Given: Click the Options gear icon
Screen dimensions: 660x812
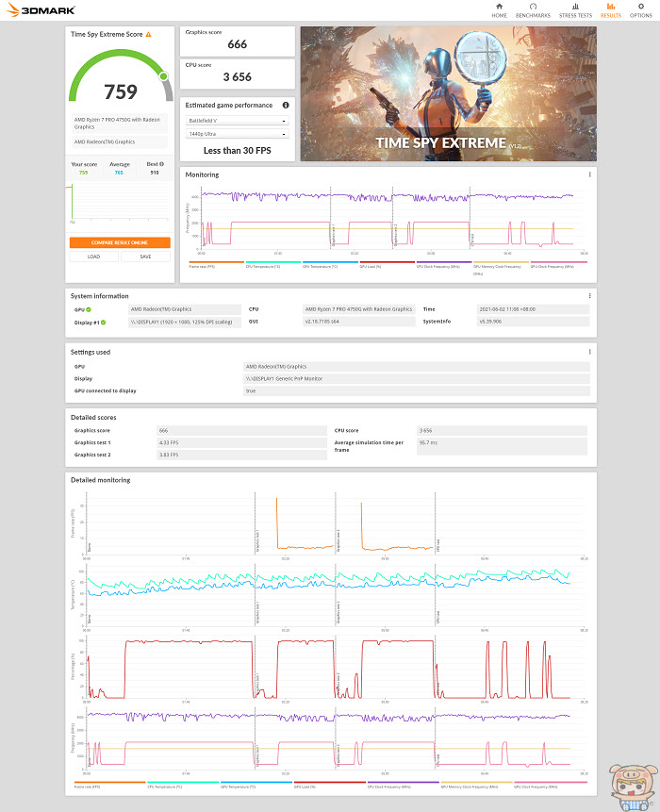Looking at the screenshot, I should (641, 7).
